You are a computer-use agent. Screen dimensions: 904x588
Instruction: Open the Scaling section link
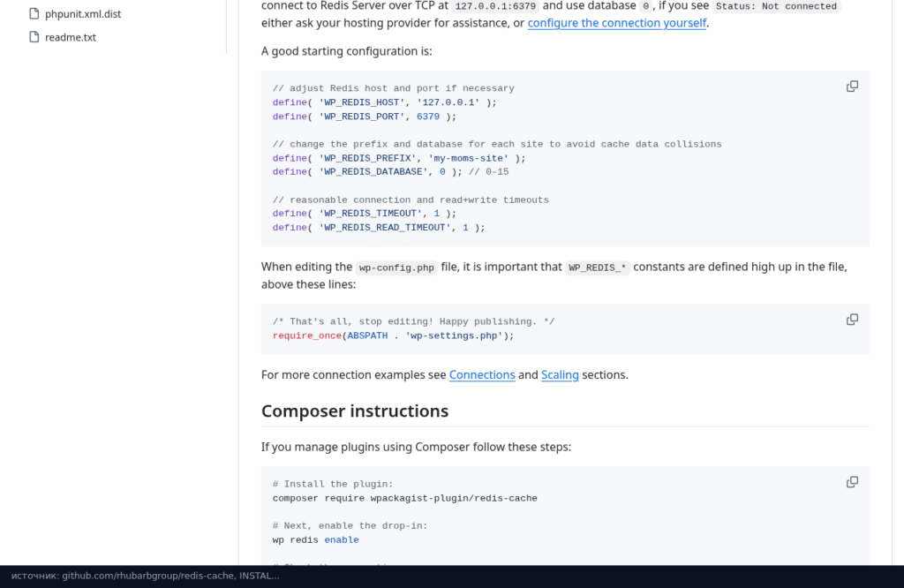560,374
